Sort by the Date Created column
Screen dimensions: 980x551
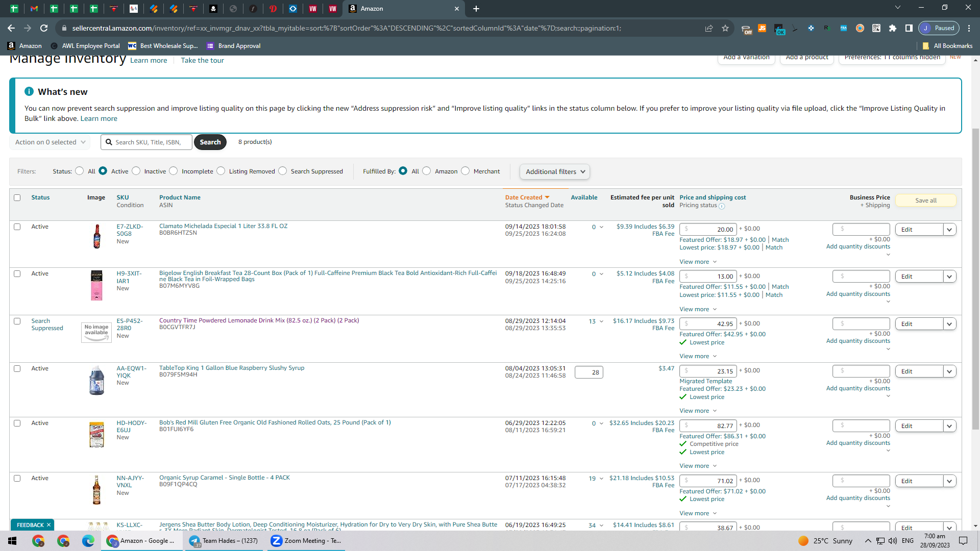(527, 197)
